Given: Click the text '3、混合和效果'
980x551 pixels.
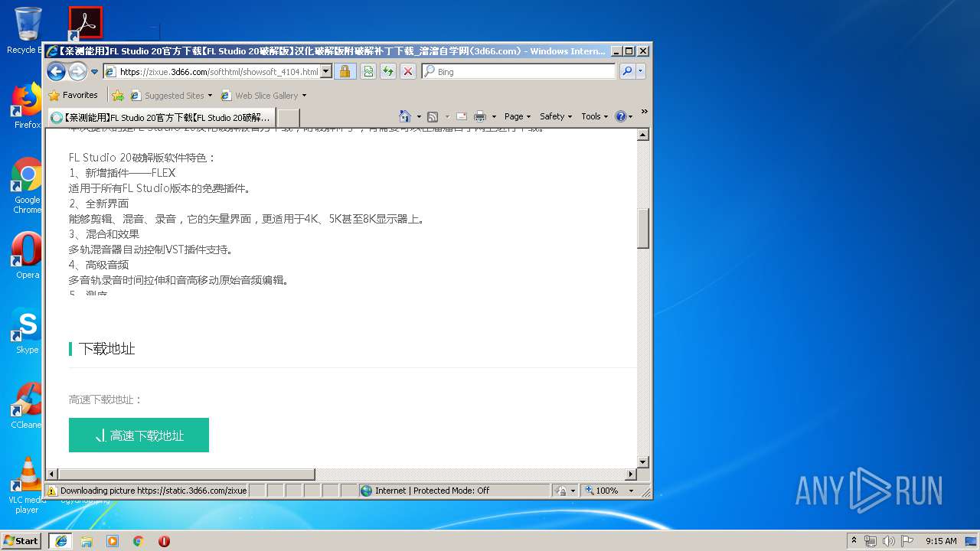Looking at the screenshot, I should (104, 234).
